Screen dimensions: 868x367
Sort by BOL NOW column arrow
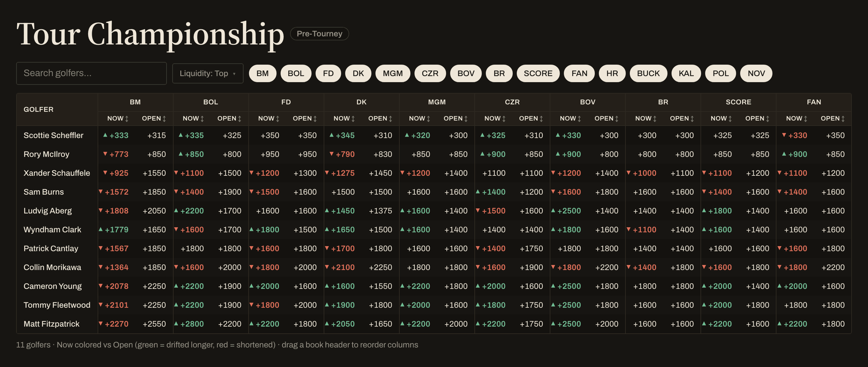click(202, 119)
